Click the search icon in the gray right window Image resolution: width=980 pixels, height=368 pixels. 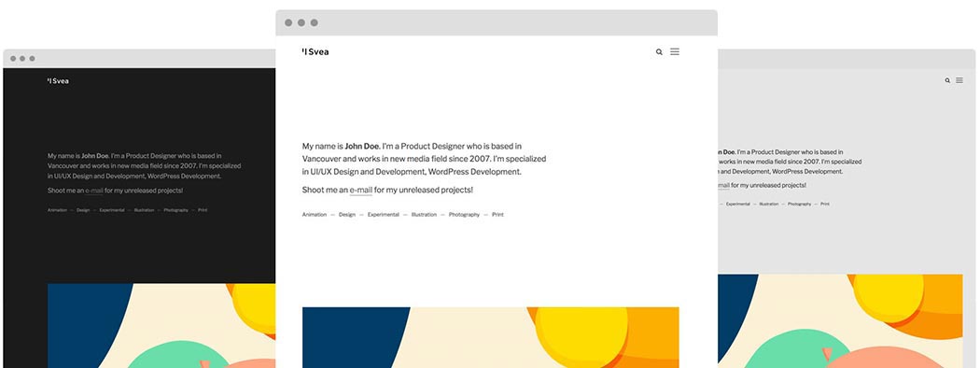tap(947, 80)
